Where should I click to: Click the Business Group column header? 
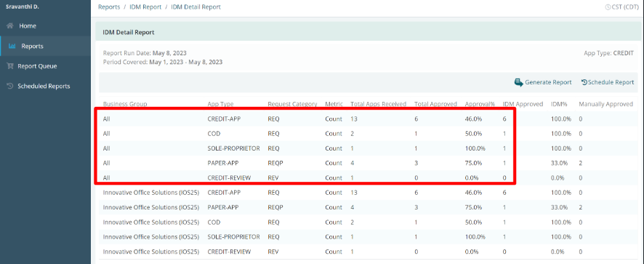click(x=125, y=104)
